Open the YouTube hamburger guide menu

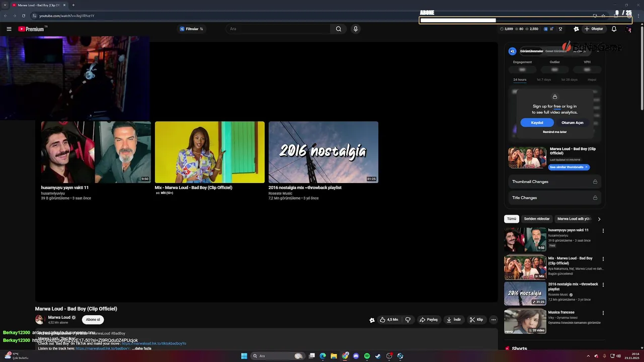(9, 29)
